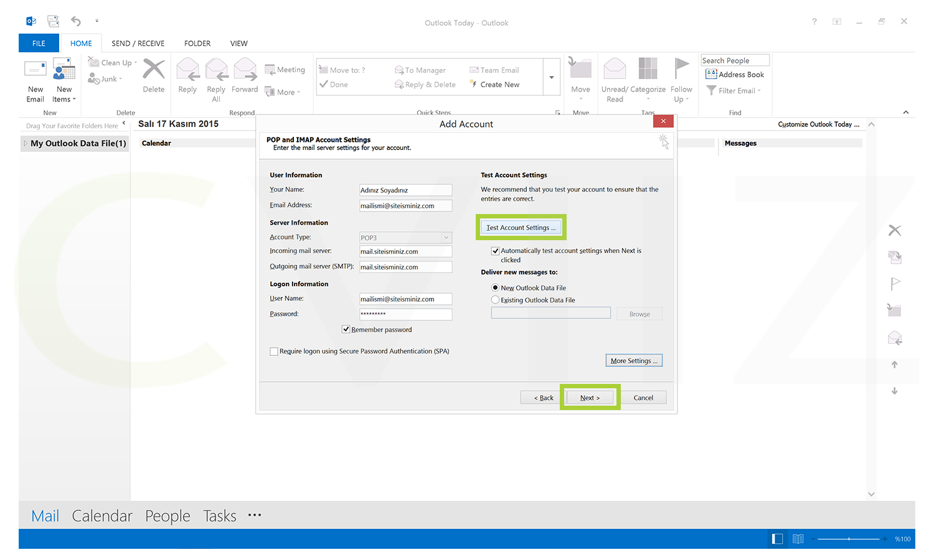Image resolution: width=934 pixels, height=560 pixels.
Task: Select Existing Outlook Data File radio button
Action: coord(496,300)
